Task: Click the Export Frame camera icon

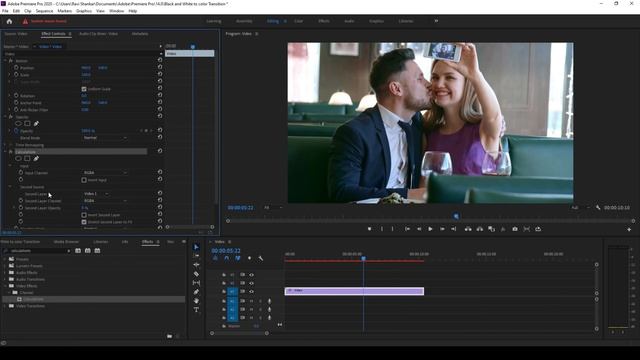Action: pos(515,229)
